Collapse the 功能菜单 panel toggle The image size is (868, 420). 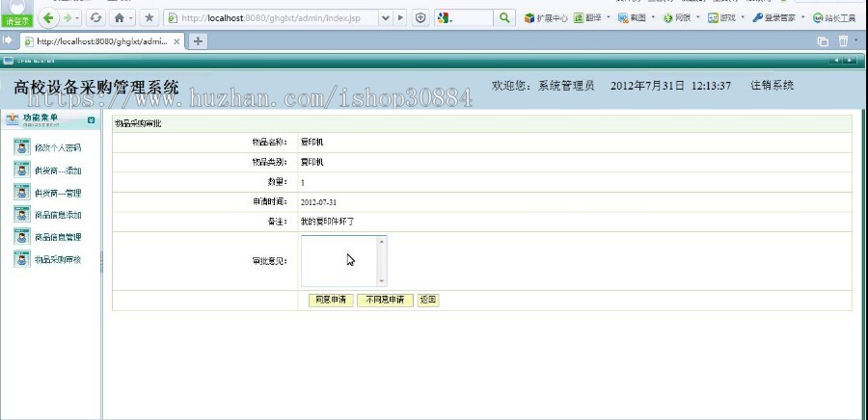91,119
